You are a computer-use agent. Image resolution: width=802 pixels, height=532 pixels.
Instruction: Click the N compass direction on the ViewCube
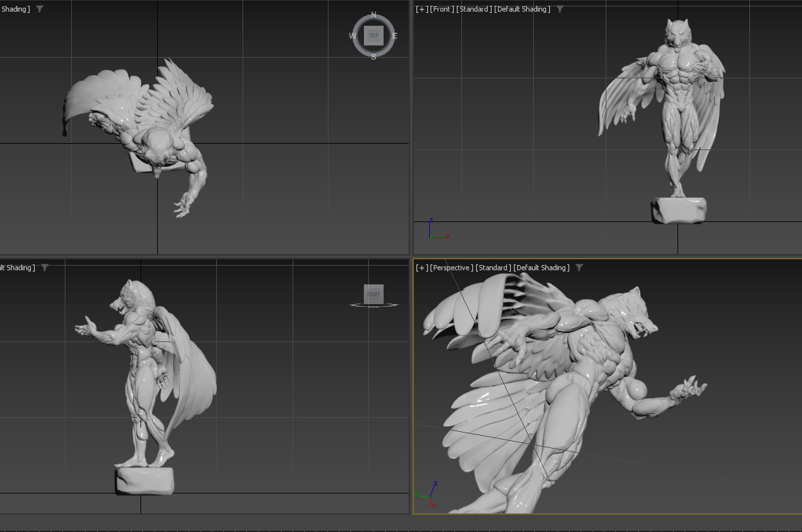[373, 15]
